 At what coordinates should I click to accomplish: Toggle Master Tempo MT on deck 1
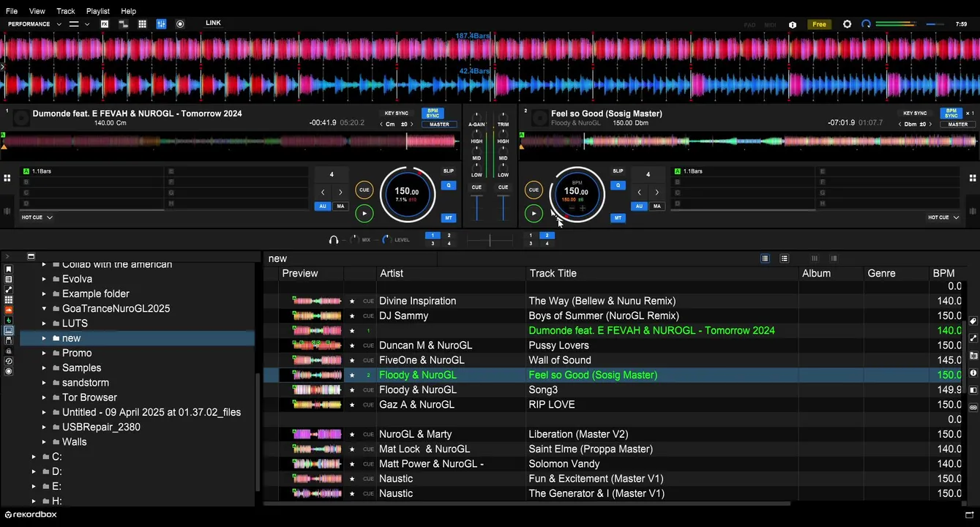(x=449, y=217)
